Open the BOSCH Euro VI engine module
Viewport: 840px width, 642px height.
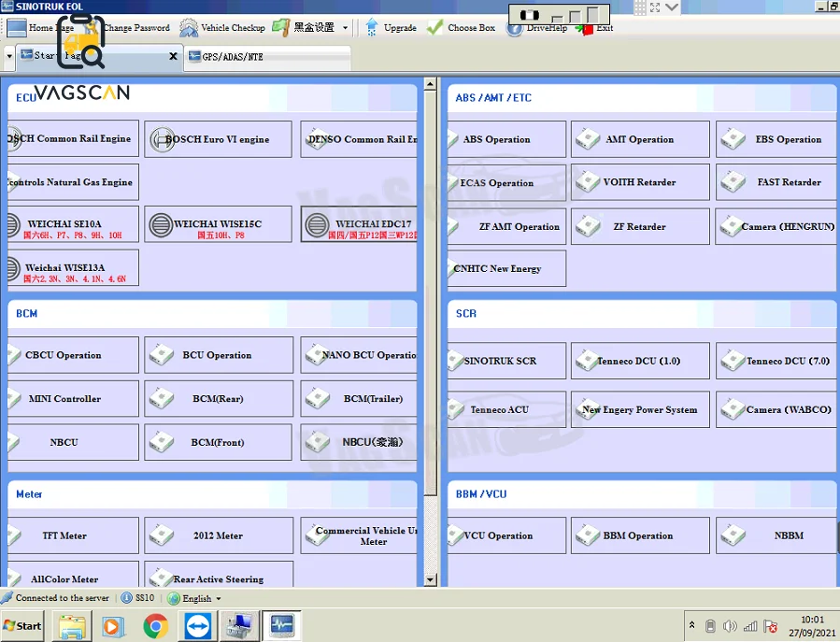click(218, 139)
